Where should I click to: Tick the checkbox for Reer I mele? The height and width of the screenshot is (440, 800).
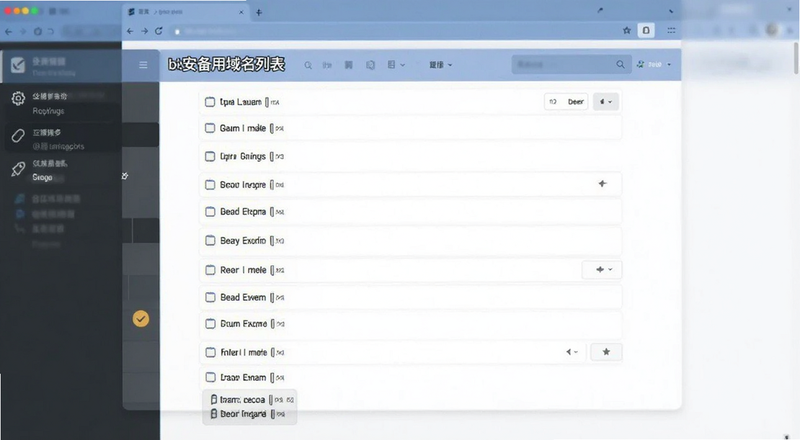(x=210, y=270)
